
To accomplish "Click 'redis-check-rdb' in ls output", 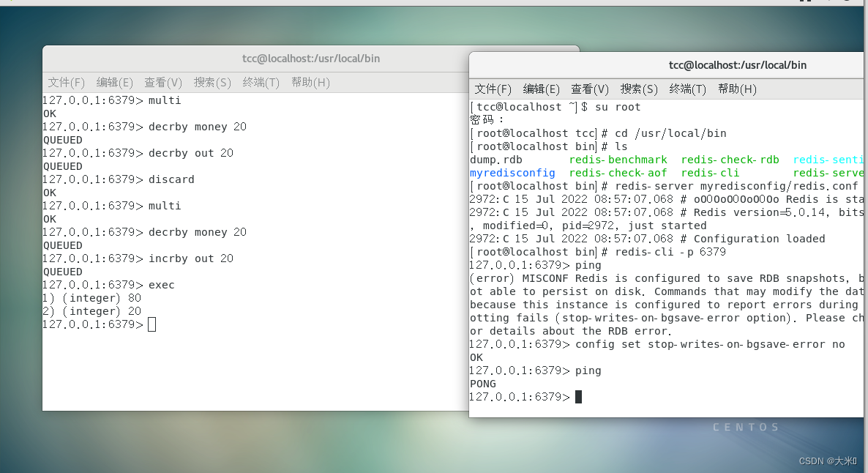I will [x=730, y=160].
